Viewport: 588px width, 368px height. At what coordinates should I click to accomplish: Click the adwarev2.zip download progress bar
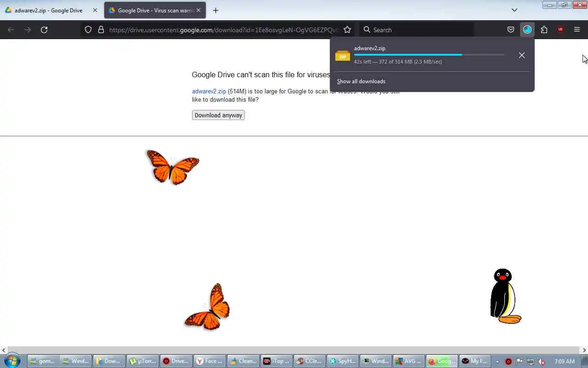(429, 55)
